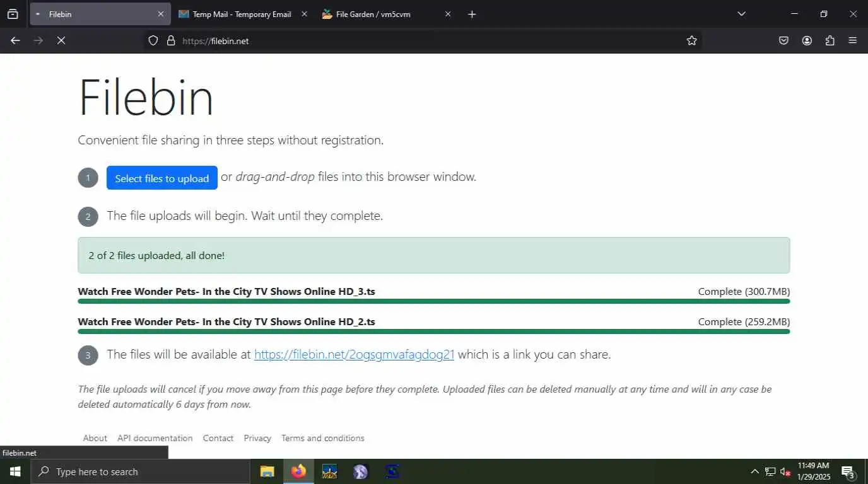This screenshot has width=868, height=484.
Task: Expand the list all tabs chevron
Action: pos(741,14)
